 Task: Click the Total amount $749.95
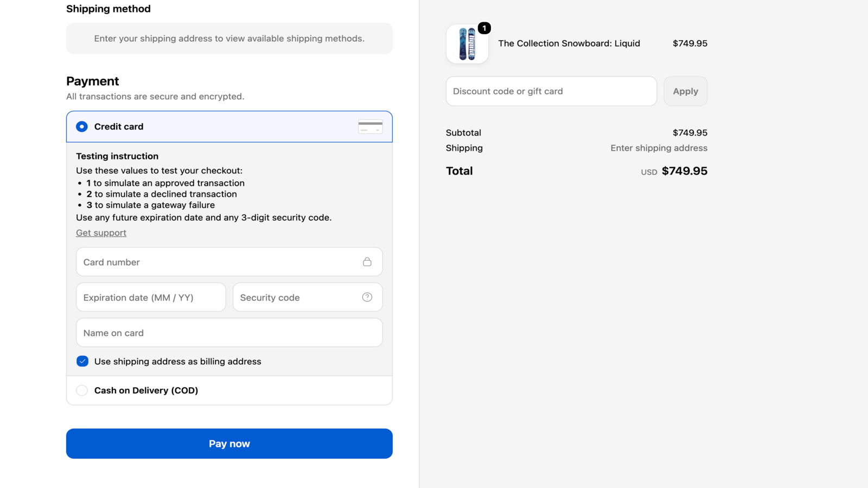coord(685,171)
